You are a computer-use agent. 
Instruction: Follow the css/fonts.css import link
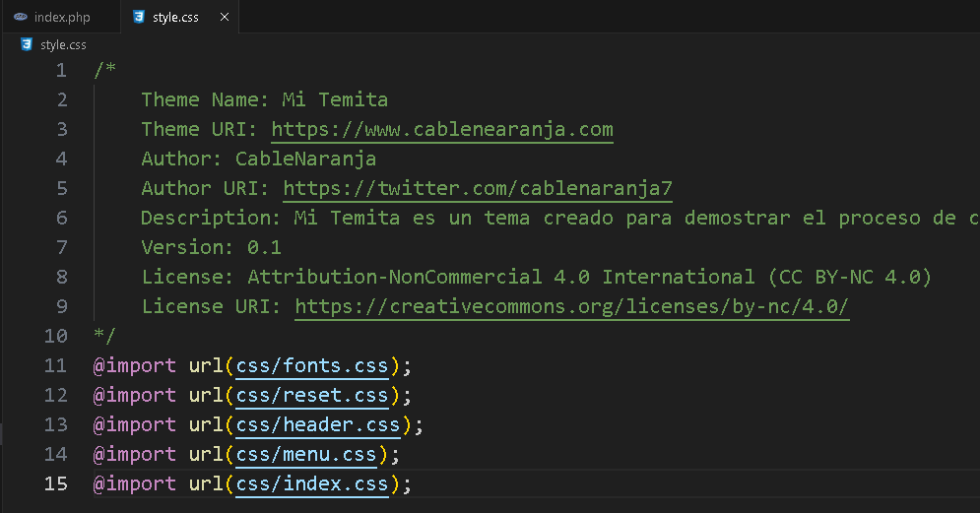tap(312, 365)
